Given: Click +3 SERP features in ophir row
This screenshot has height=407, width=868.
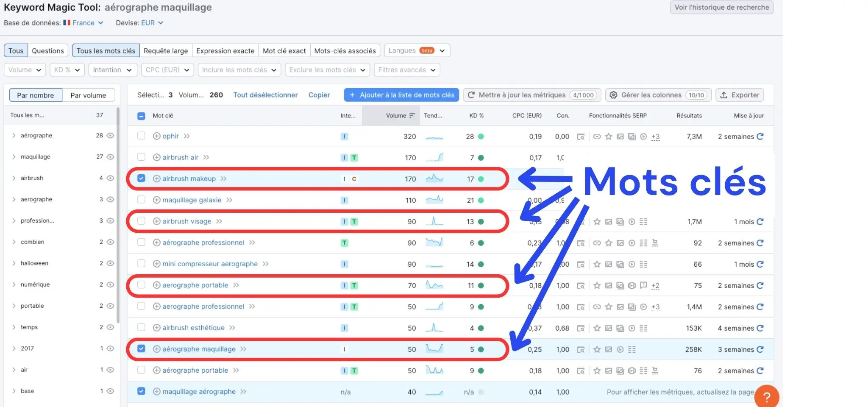Looking at the screenshot, I should coord(655,137).
